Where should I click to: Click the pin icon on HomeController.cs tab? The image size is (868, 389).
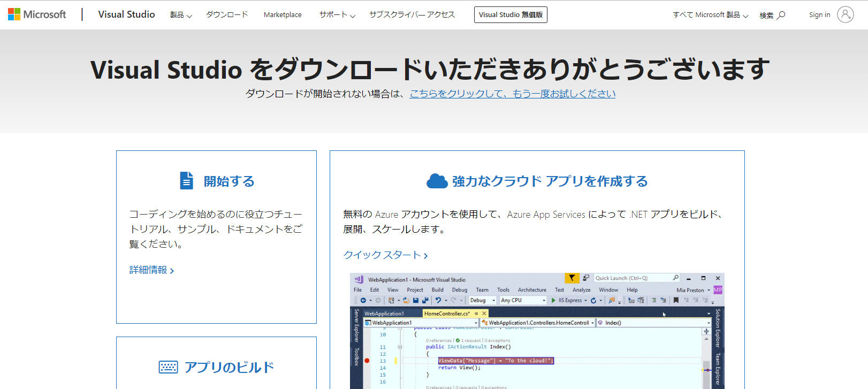tap(476, 314)
